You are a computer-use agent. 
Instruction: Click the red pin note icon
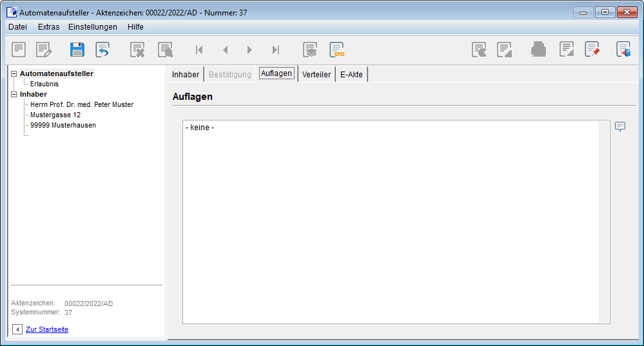[592, 50]
